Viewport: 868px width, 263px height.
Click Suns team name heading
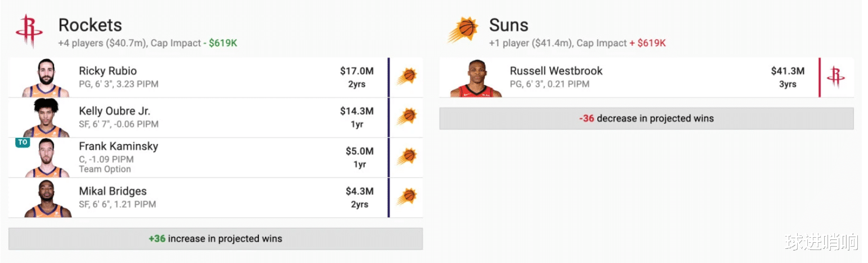(509, 25)
